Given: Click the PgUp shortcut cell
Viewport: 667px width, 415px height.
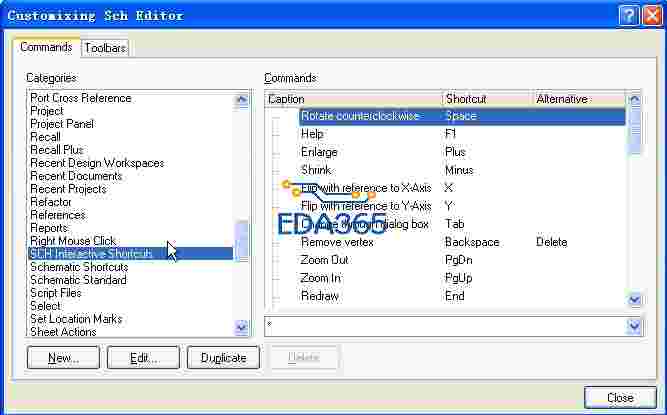Looking at the screenshot, I should pyautogui.click(x=458, y=278).
